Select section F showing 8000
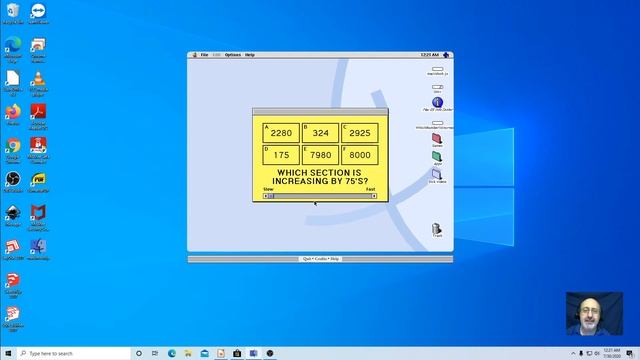 360,155
